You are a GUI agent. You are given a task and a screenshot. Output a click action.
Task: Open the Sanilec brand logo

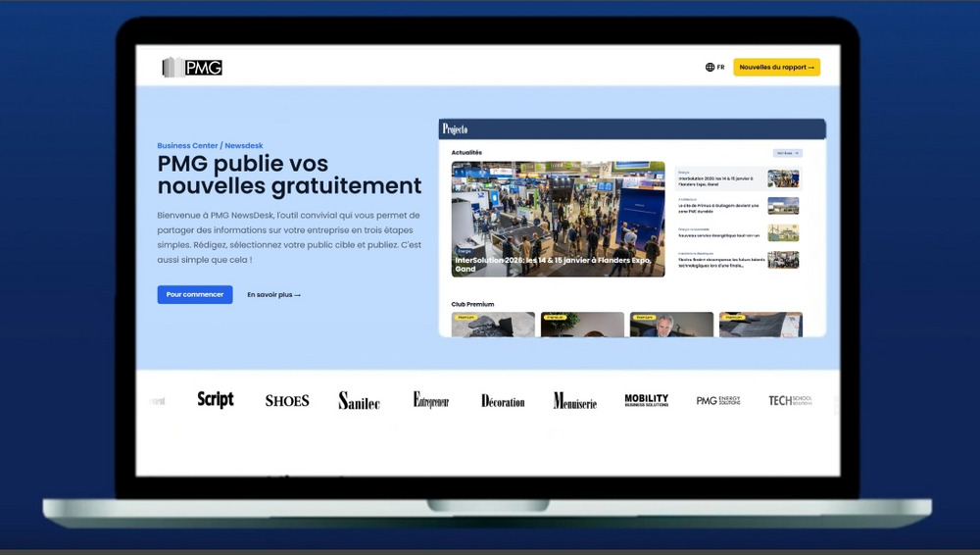tap(359, 401)
